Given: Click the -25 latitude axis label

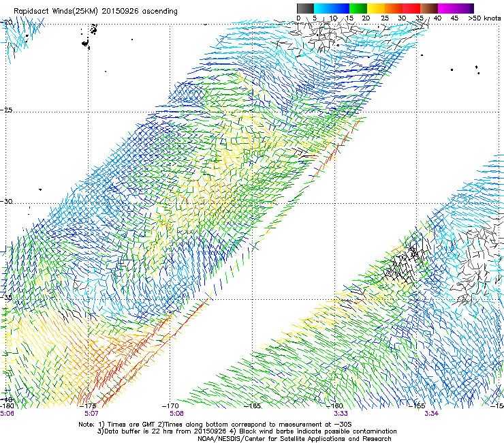Looking at the screenshot, I should [6, 110].
